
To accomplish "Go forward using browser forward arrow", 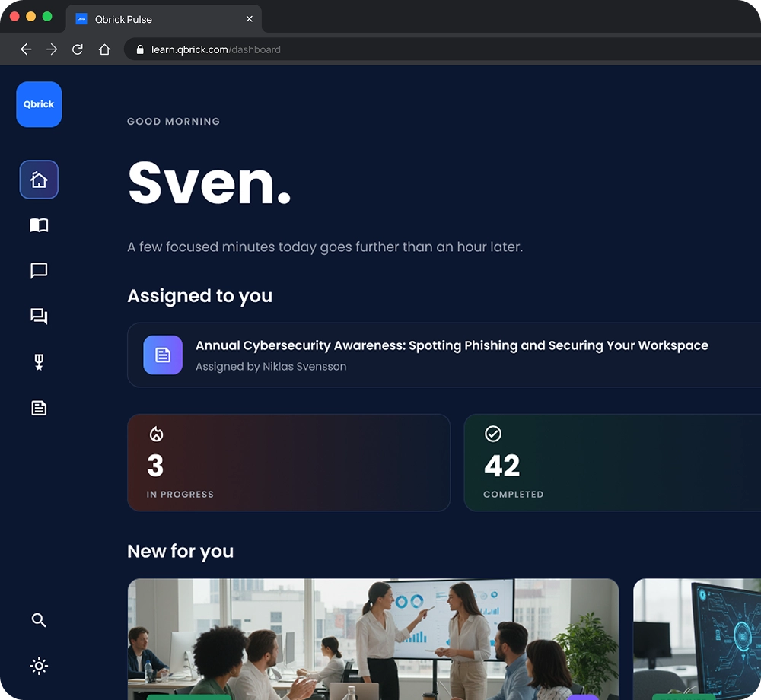I will (52, 49).
